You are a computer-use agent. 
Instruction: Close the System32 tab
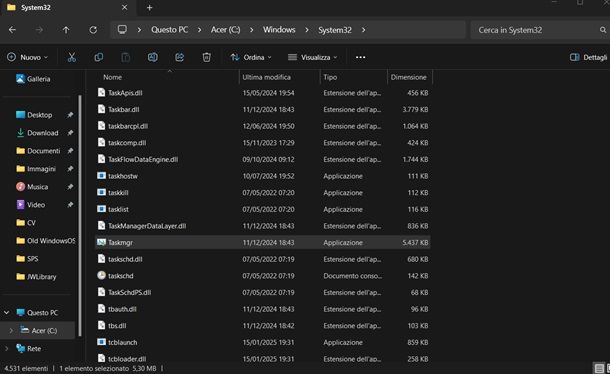[x=124, y=7]
